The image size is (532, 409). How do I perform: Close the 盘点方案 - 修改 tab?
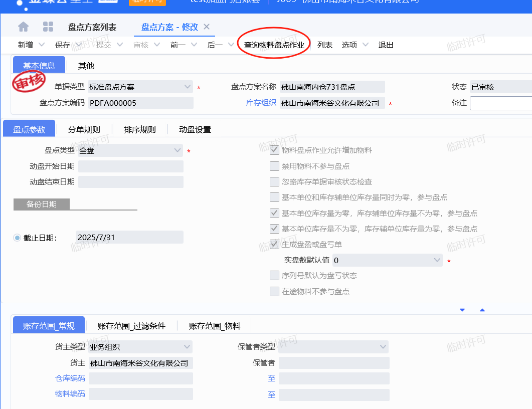pyautogui.click(x=207, y=27)
